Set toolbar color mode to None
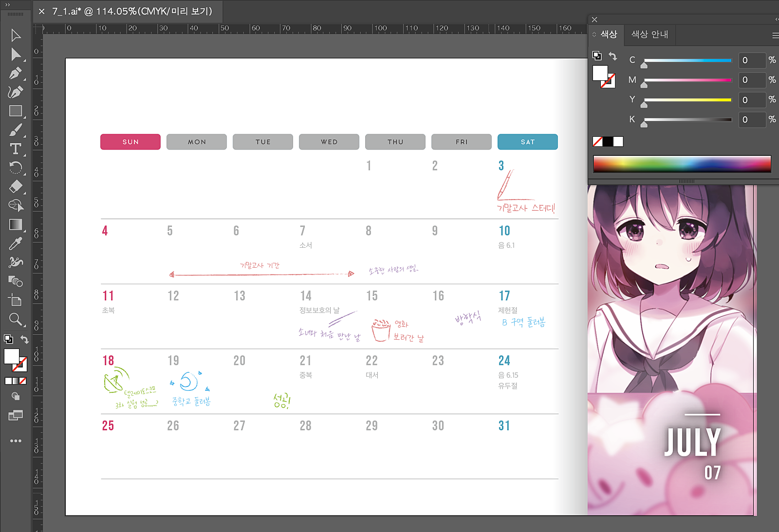The image size is (779, 532). point(22,381)
